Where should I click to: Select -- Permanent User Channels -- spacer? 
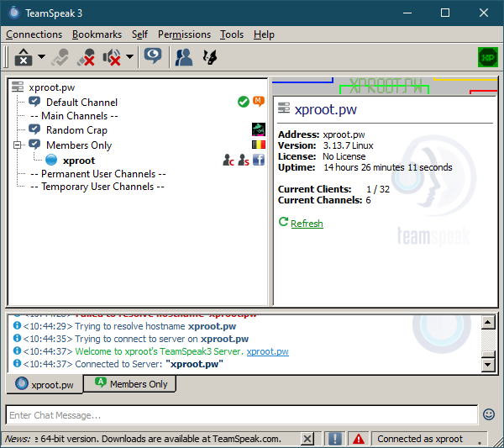coord(98,174)
